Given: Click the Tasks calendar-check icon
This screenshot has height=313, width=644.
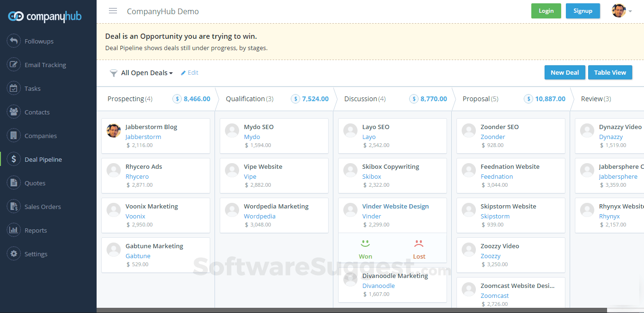Looking at the screenshot, I should pyautogui.click(x=14, y=88).
